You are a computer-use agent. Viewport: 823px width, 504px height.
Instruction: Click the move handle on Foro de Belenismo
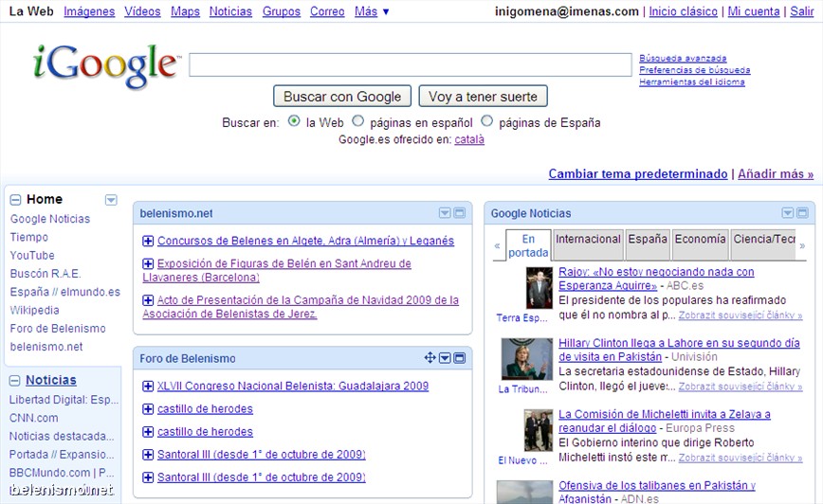coord(430,358)
